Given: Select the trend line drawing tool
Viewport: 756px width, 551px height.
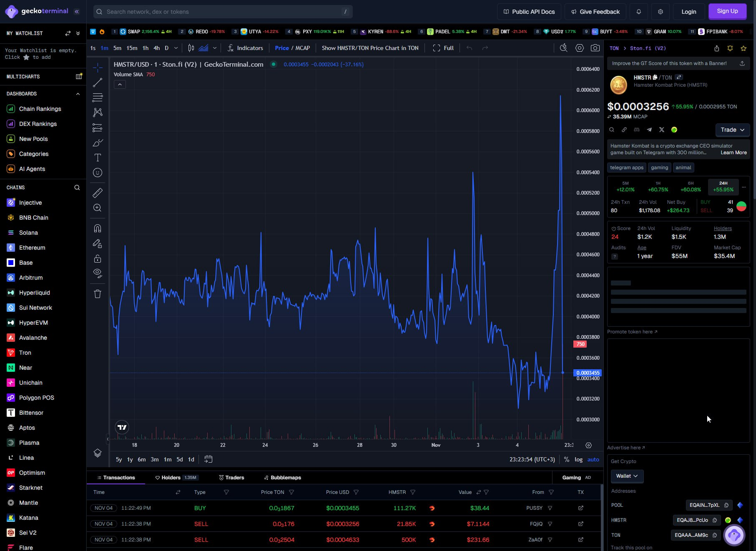Looking at the screenshot, I should pos(98,83).
